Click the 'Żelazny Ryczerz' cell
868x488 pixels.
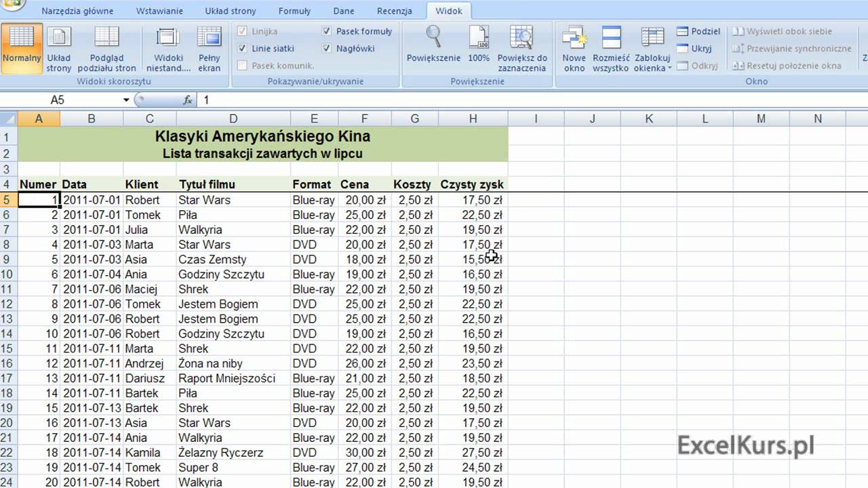pyautogui.click(x=233, y=453)
